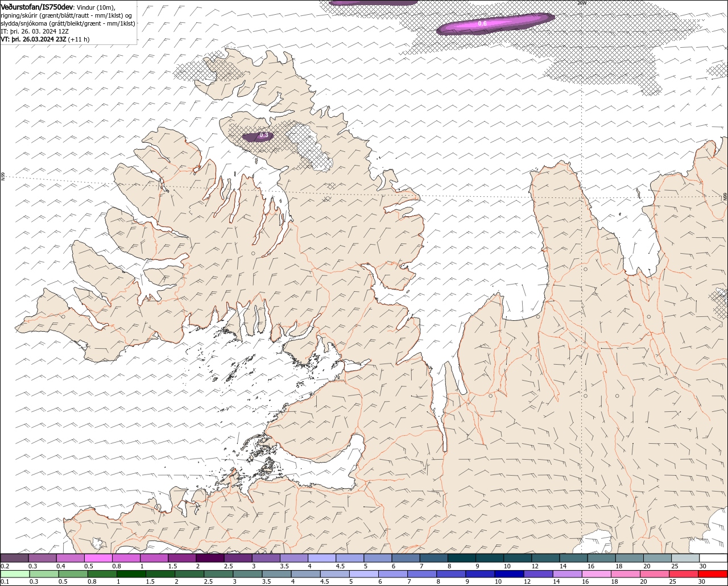This screenshot has width=728, height=586.
Task: Select the upper-row darkest purple swatch at 2
Action: point(210,558)
